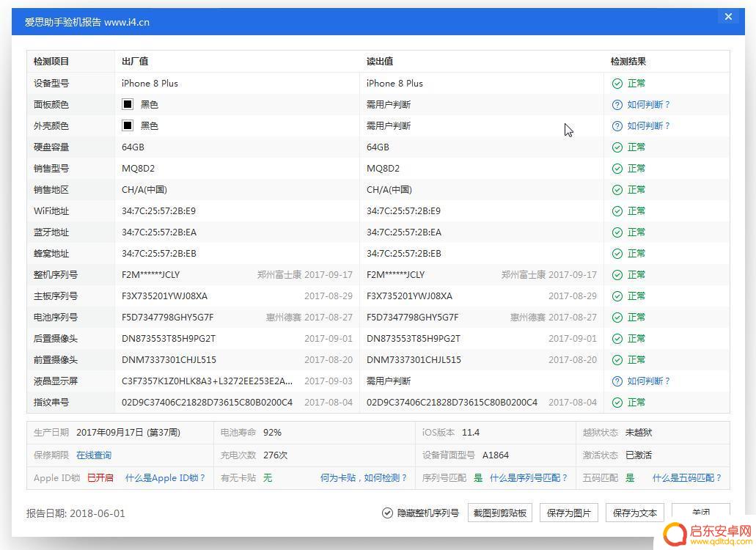
Task: Click the iOS version 11.4 value
Action: click(x=471, y=433)
